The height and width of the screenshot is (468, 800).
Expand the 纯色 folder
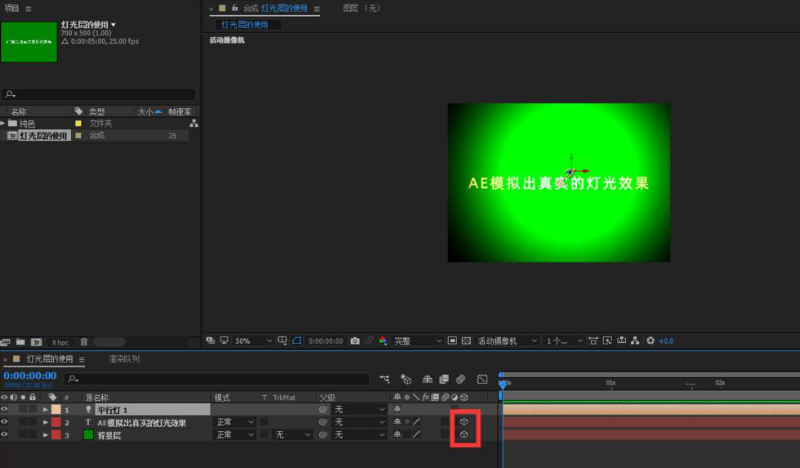(3, 123)
